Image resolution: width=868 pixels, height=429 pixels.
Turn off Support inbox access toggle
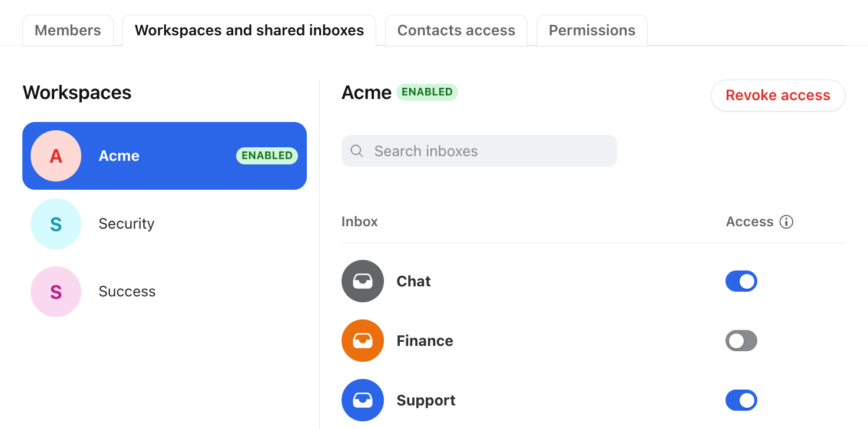[x=741, y=400]
